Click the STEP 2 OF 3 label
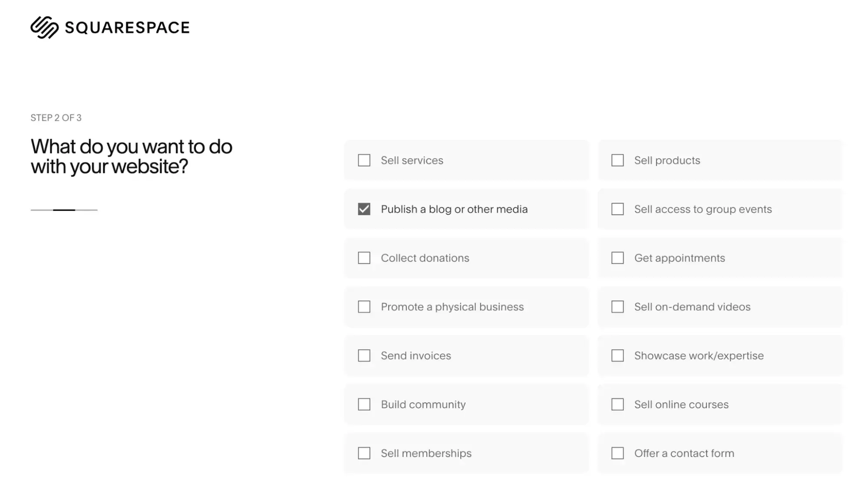Screen dimensions: 868x499 (x=56, y=117)
